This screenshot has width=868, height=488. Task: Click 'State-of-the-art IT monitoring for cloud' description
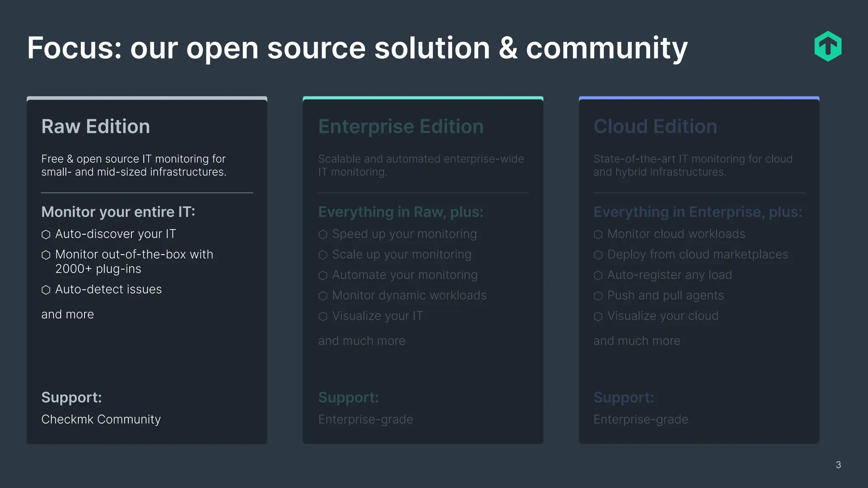click(x=693, y=165)
